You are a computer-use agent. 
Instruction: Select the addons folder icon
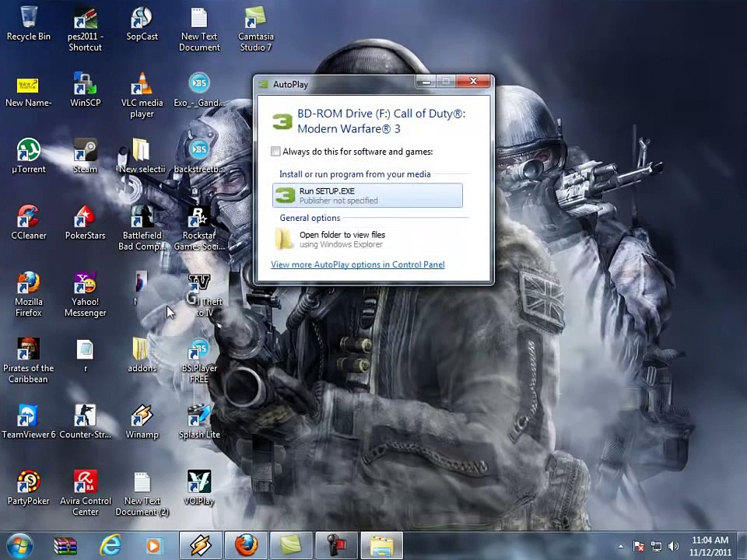point(142,355)
